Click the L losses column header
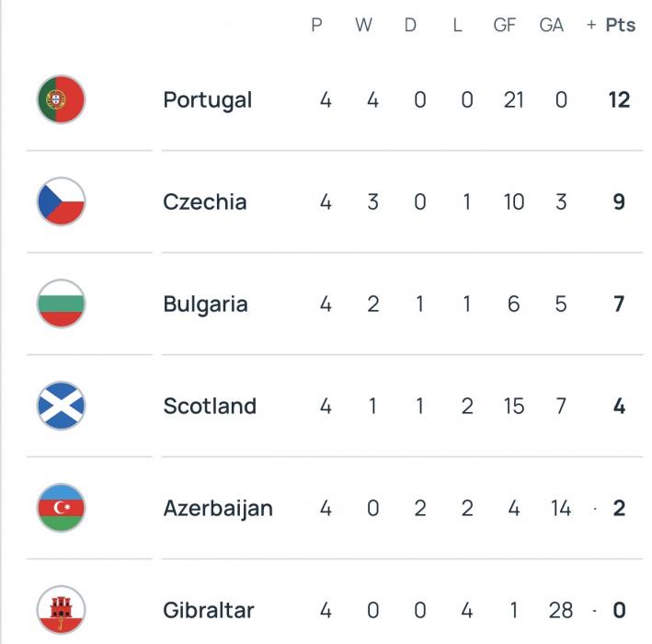Screen dimensions: 652x644 [457, 26]
